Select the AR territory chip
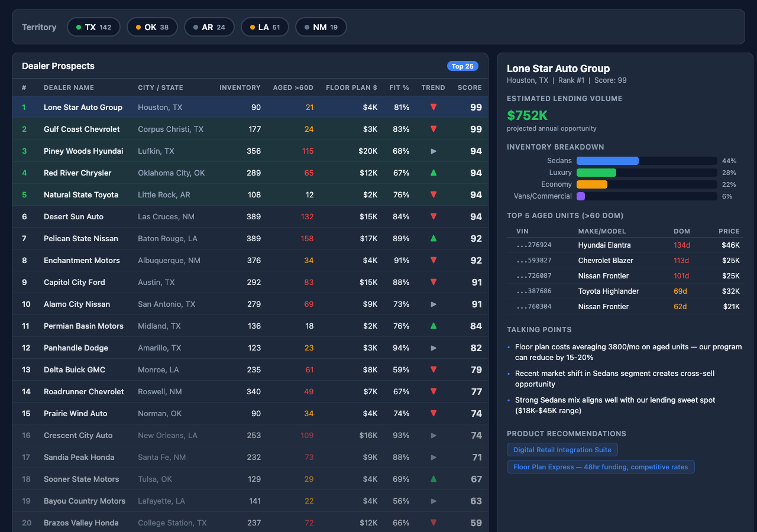757x532 pixels. 209,27
